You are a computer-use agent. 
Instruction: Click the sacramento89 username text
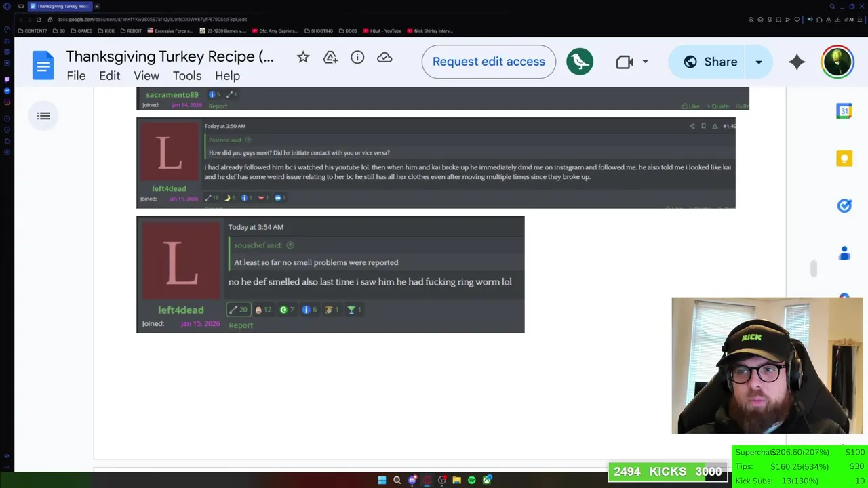click(x=172, y=94)
